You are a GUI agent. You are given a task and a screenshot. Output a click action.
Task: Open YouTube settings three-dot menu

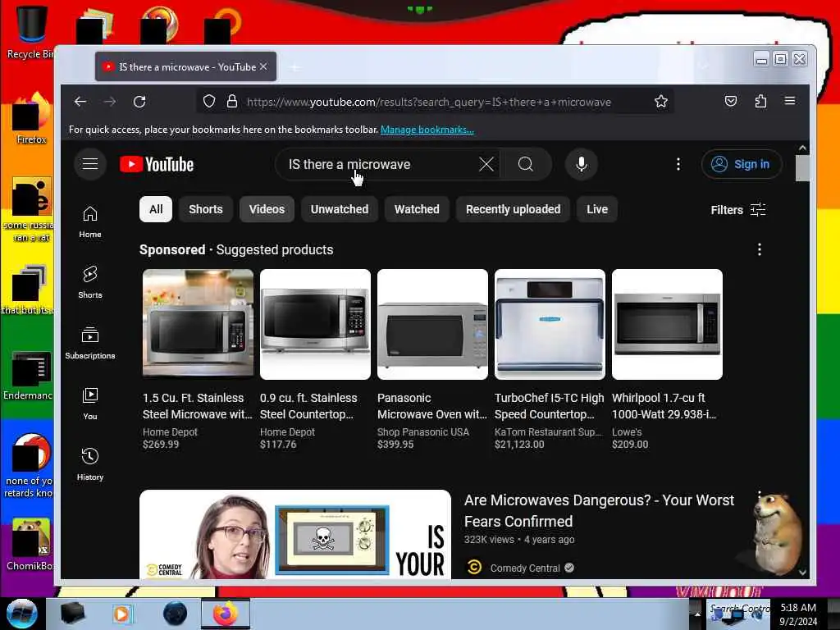coord(678,164)
